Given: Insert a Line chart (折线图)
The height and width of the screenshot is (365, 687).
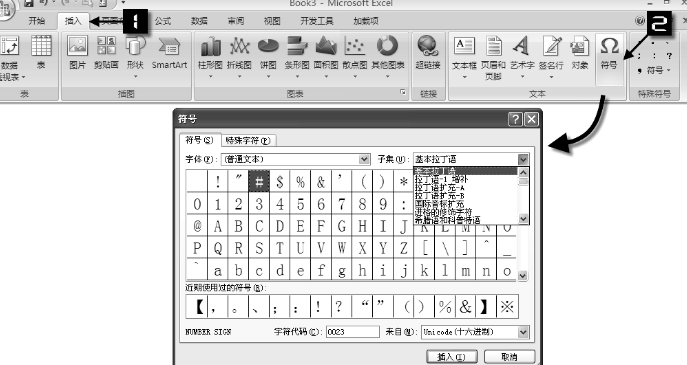Looking at the screenshot, I should coord(239,57).
